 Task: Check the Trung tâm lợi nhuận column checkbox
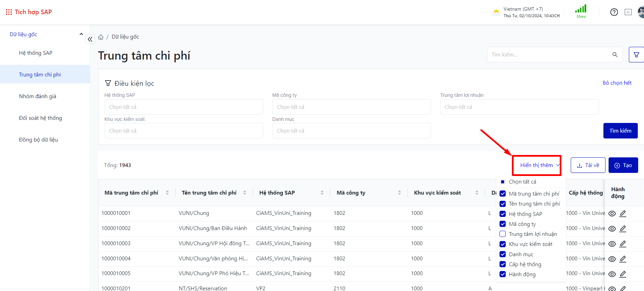(503, 234)
